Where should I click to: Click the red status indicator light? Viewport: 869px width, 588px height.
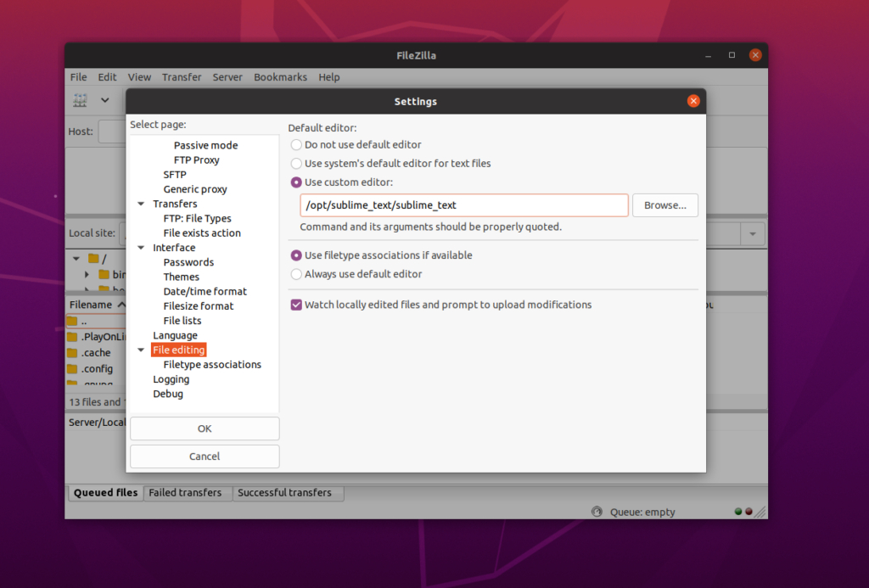point(748,512)
